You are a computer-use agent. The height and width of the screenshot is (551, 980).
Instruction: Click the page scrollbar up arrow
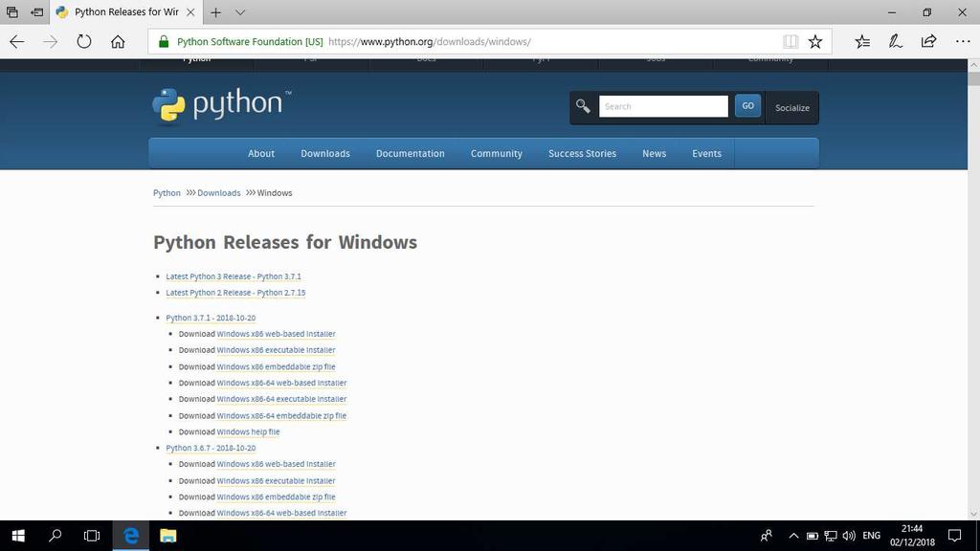coord(973,65)
